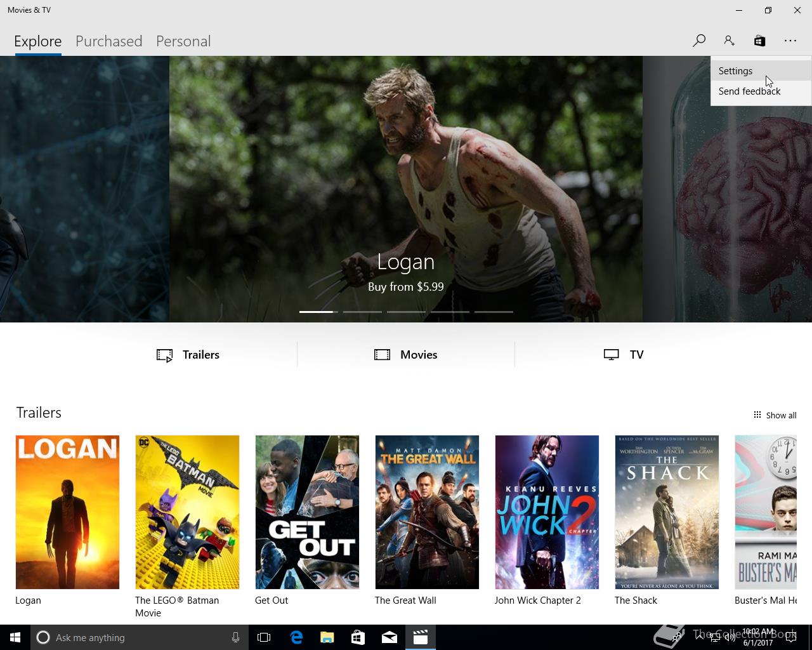The height and width of the screenshot is (650, 812).
Task: Show the previous featured banner on left
Action: click(84, 189)
